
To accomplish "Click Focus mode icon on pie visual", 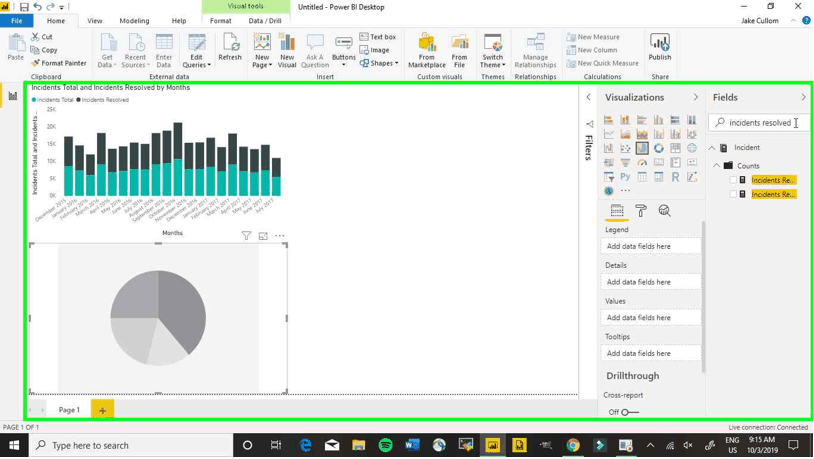I will (x=263, y=236).
